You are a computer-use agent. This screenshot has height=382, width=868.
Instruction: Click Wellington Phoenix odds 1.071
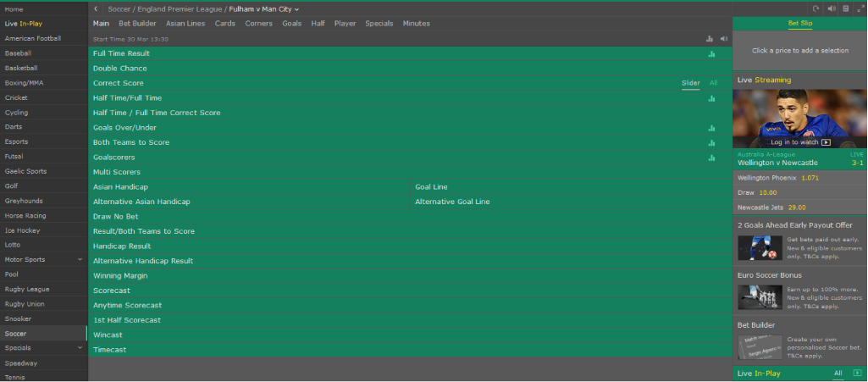click(810, 178)
